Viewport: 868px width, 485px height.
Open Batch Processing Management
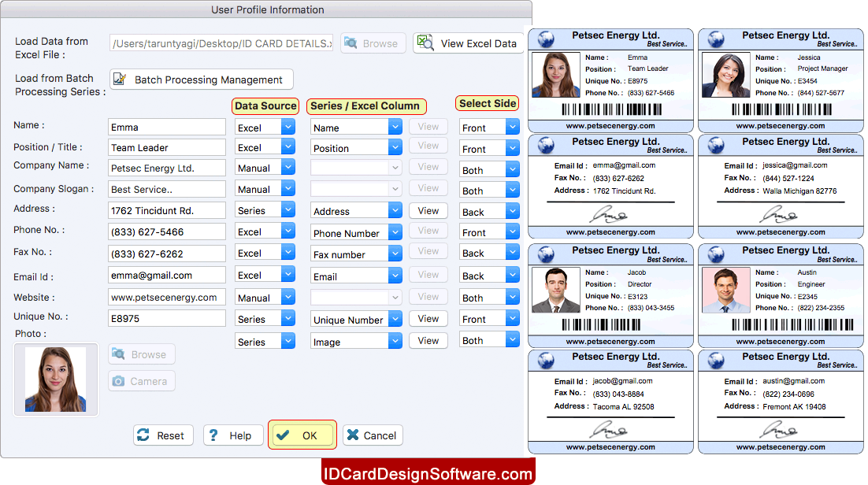[202, 80]
